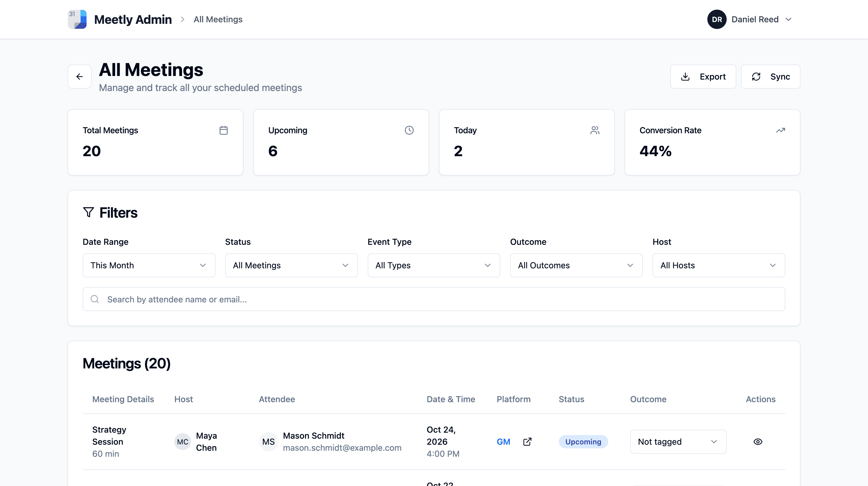The image size is (868, 486).
Task: Click the Status column header in the table
Action: click(571, 399)
